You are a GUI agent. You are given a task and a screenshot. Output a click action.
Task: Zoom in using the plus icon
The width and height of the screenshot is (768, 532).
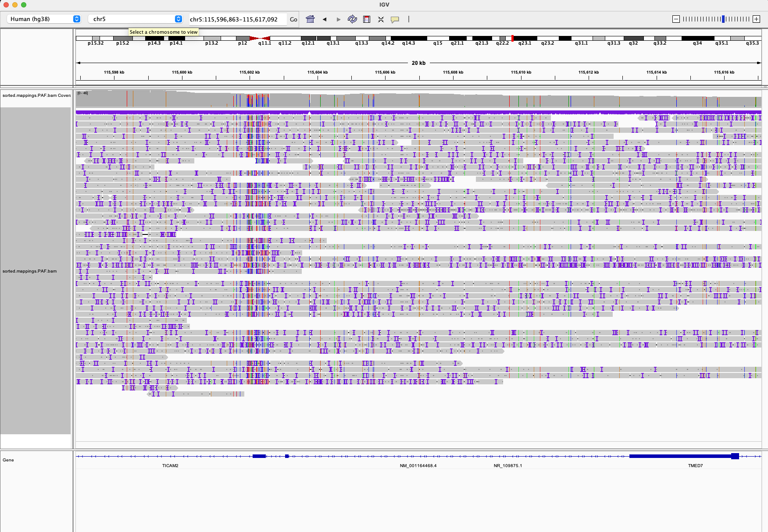757,19
